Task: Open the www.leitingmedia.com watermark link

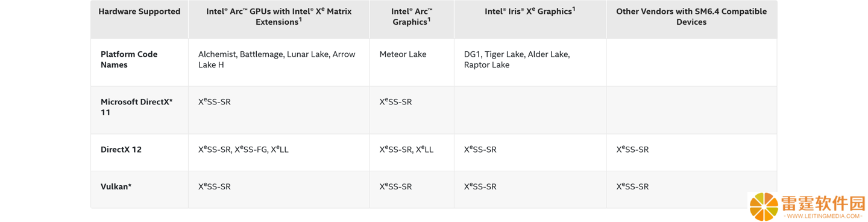Action: tap(823, 216)
